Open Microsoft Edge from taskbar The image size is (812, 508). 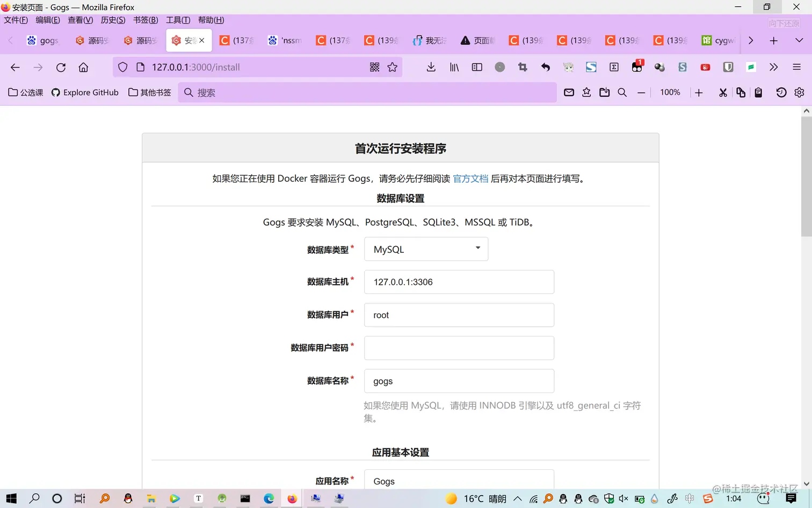[269, 498]
